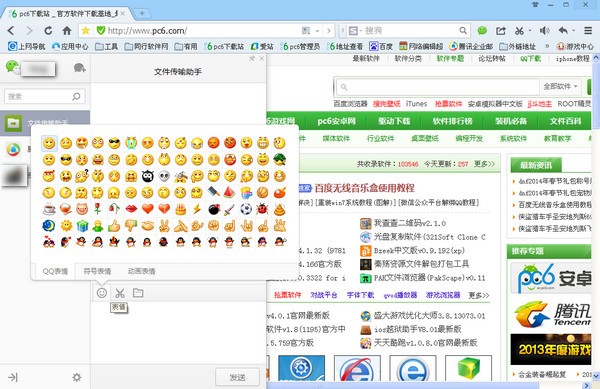This screenshot has height=389, width=600.
Task: Click inside the message typing area
Action: 178,333
